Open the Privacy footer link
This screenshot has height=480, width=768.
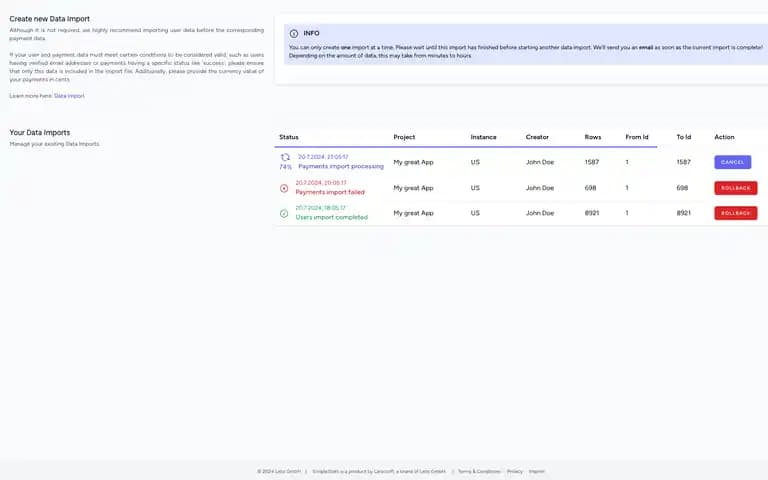pos(515,471)
